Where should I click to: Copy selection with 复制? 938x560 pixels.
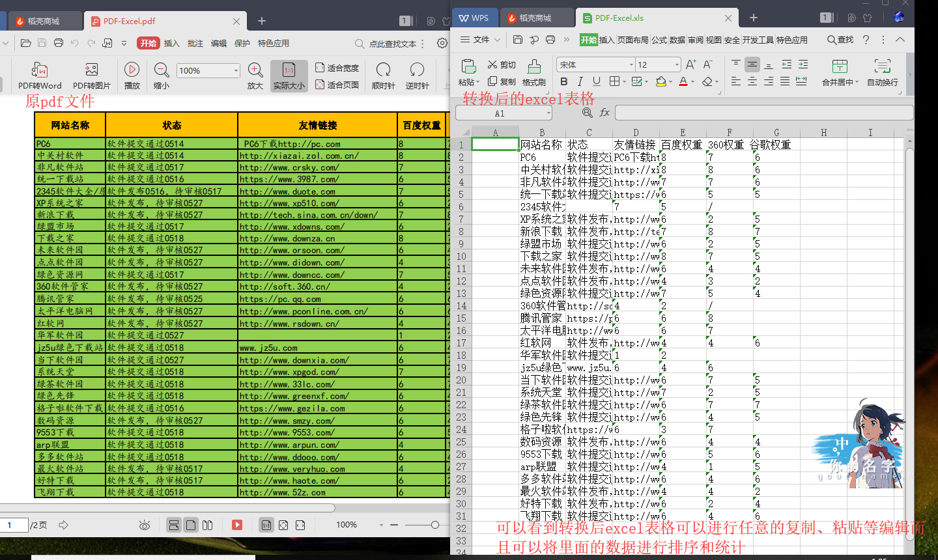pyautogui.click(x=502, y=81)
